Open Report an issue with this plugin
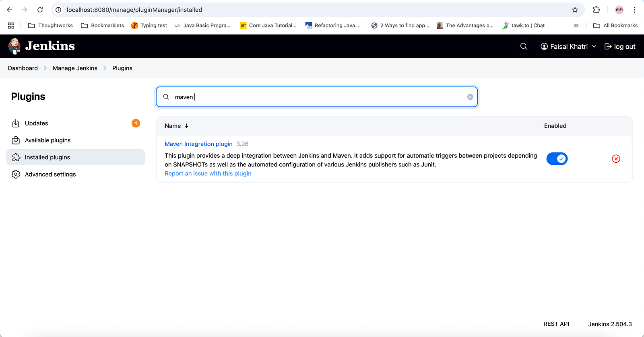Screen dimensions: 644x337 (208, 174)
